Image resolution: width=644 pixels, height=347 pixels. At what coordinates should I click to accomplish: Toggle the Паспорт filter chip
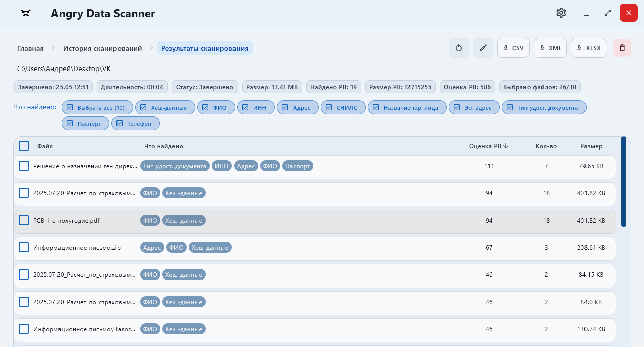tap(85, 123)
